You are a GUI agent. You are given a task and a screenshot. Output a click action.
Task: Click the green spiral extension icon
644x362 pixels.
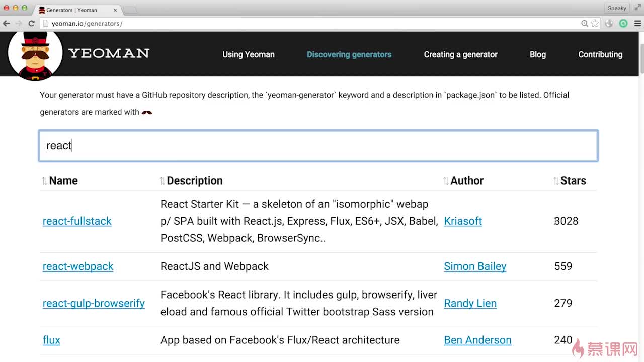(623, 24)
